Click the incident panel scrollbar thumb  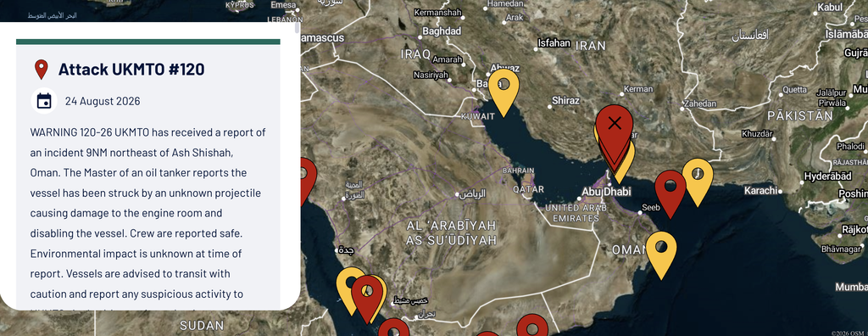click(x=298, y=28)
